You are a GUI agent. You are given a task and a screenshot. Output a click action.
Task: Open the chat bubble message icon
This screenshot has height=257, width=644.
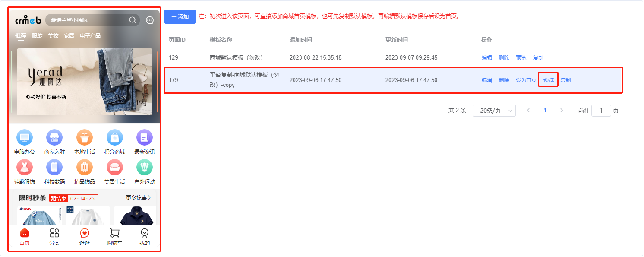point(150,20)
